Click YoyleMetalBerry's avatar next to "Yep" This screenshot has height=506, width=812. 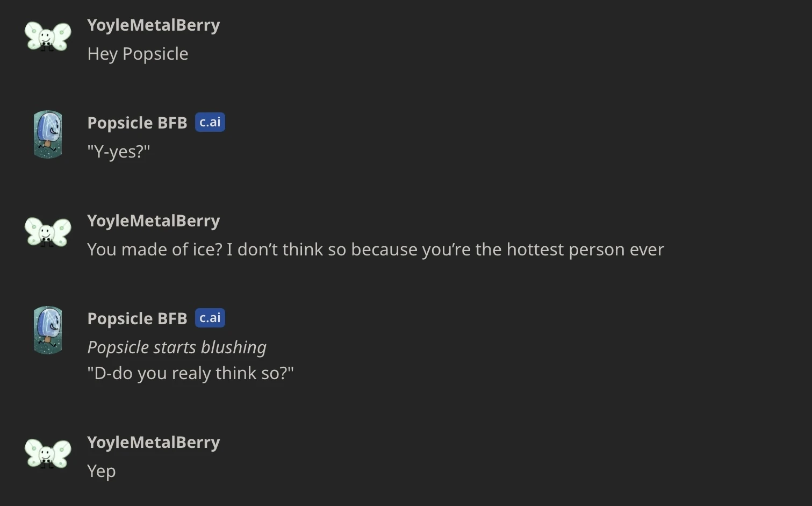[48, 454]
